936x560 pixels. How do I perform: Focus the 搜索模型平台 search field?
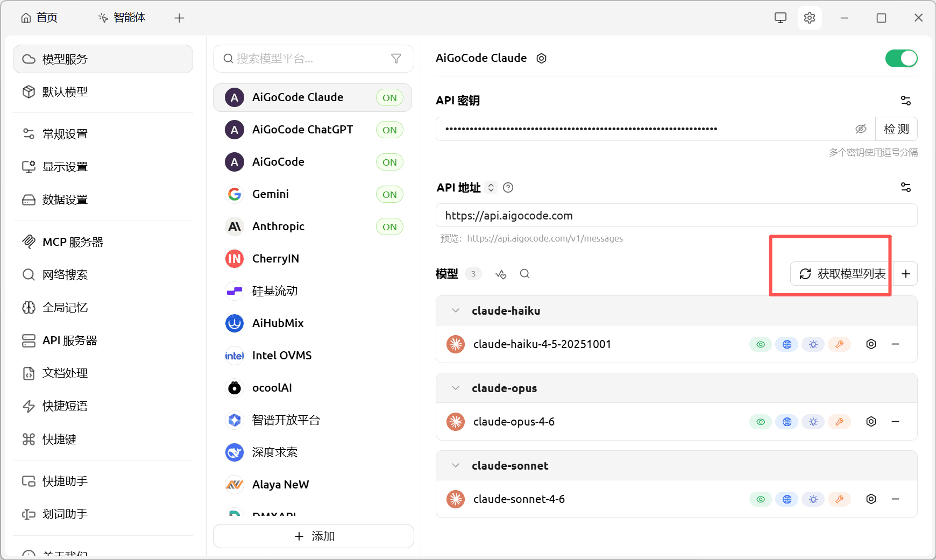tap(314, 59)
